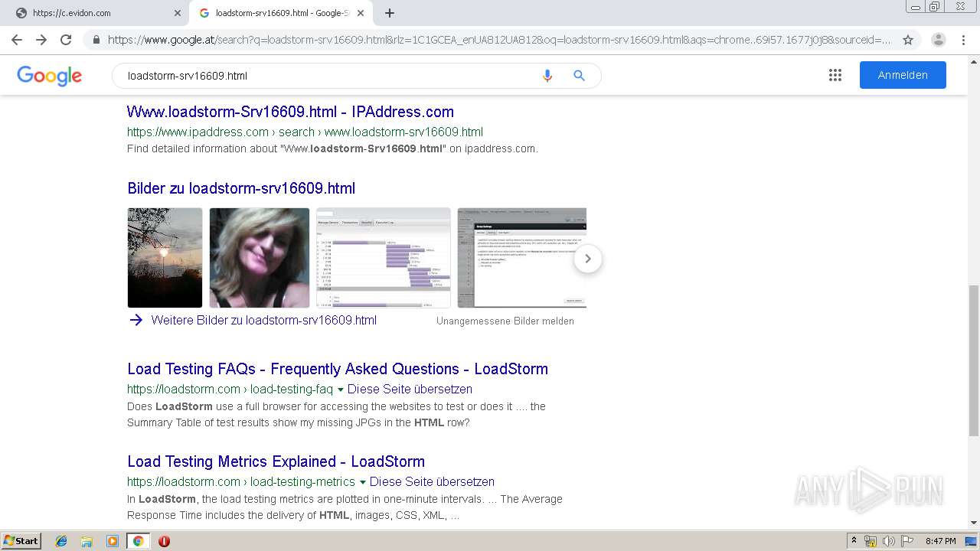Open the Chrome profile avatar

(939, 40)
